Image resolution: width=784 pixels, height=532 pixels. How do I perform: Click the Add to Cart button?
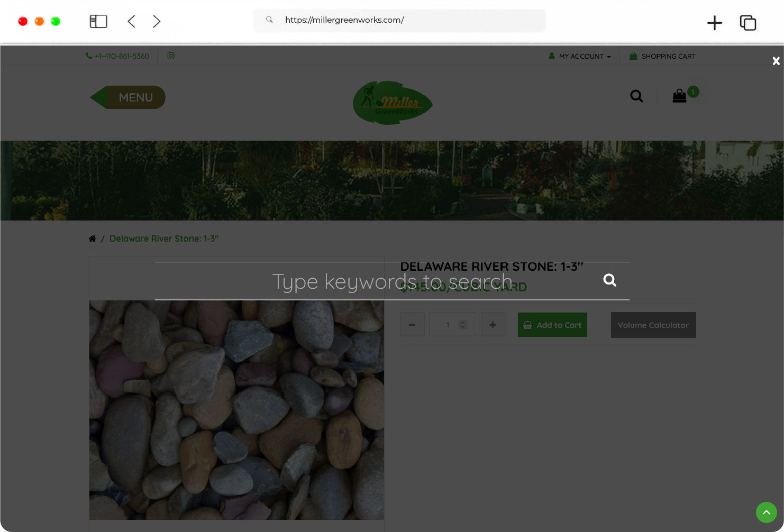552,325
